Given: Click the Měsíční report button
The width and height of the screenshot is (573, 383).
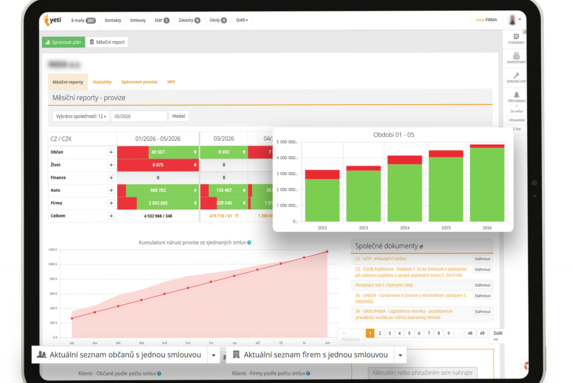Looking at the screenshot, I should (107, 42).
